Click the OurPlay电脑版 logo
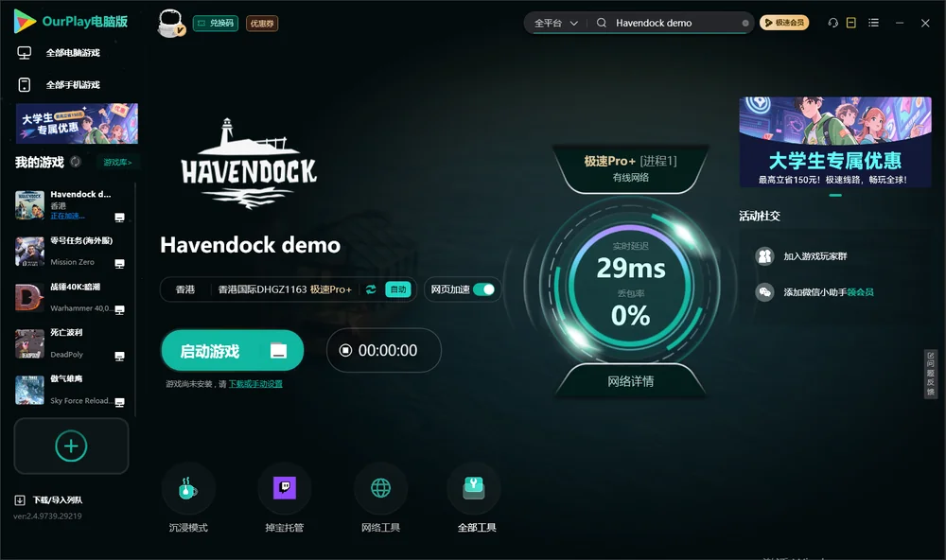946x560 pixels. point(71,21)
